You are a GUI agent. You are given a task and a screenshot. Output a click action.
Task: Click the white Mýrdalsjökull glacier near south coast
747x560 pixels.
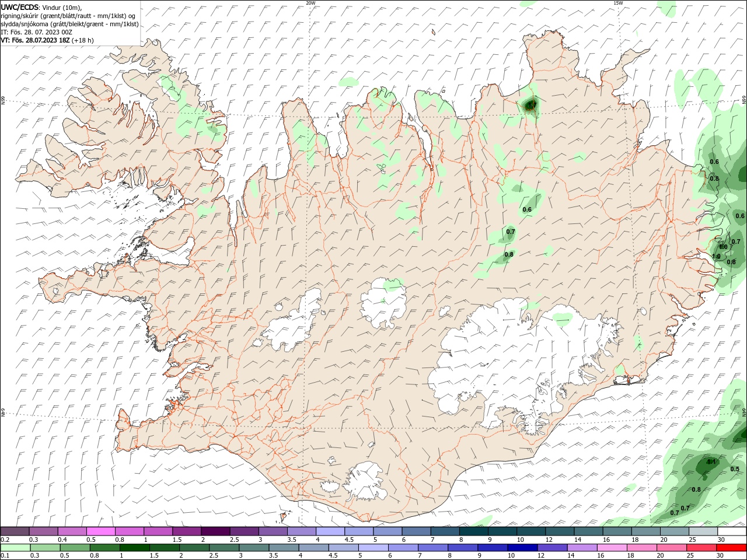(365, 481)
